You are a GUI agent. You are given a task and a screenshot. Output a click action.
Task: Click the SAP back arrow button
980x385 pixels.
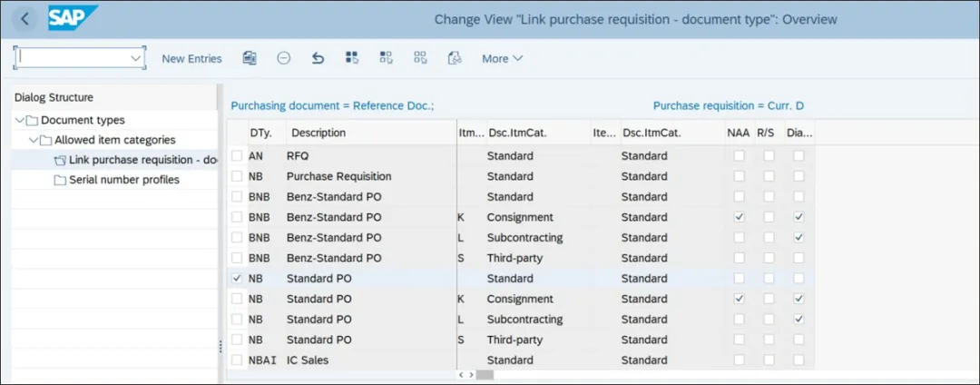(25, 19)
